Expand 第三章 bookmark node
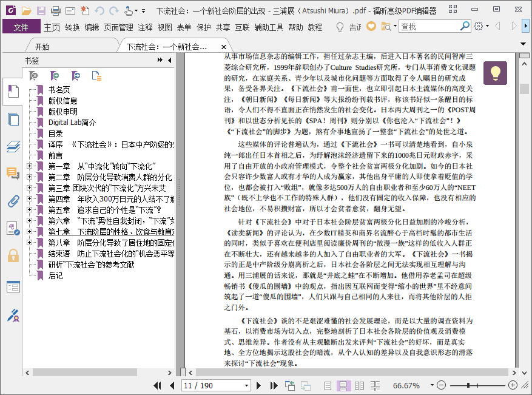Viewport: 532px width, 395px height. (29, 187)
